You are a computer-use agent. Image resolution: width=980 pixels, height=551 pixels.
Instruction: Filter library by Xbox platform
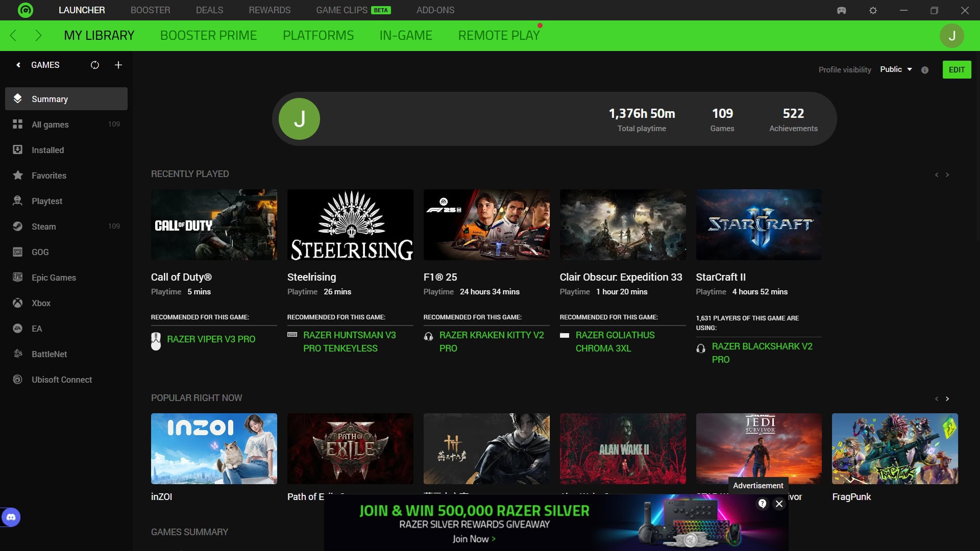coord(66,303)
